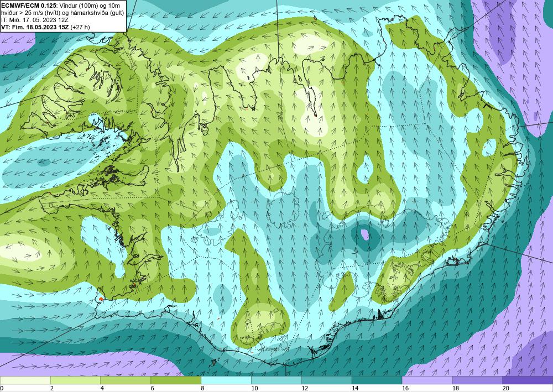
Task: Click the teal 12–14 legend swatch
Action: point(327,380)
